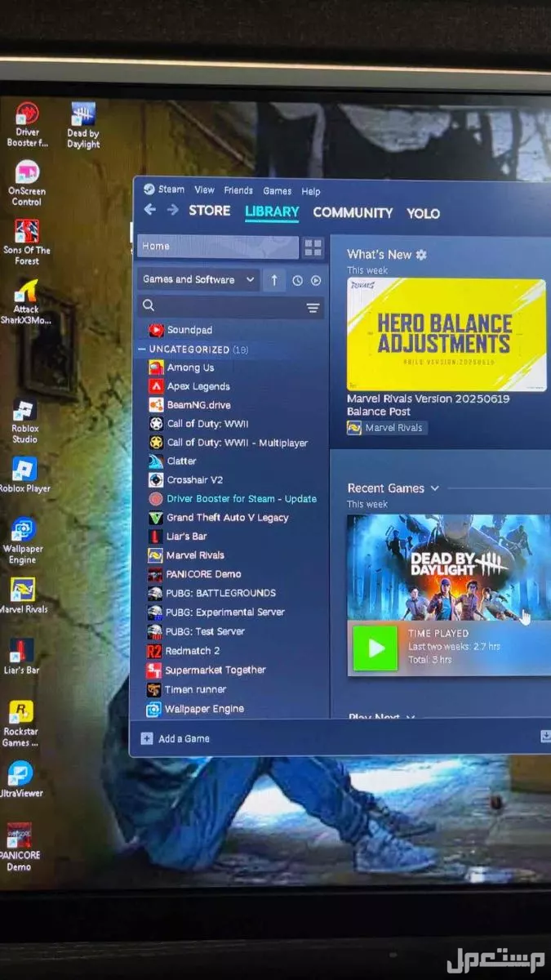The image size is (551, 980).
Task: Open PANICORE Demo desktop shortcut
Action: pyautogui.click(x=19, y=847)
